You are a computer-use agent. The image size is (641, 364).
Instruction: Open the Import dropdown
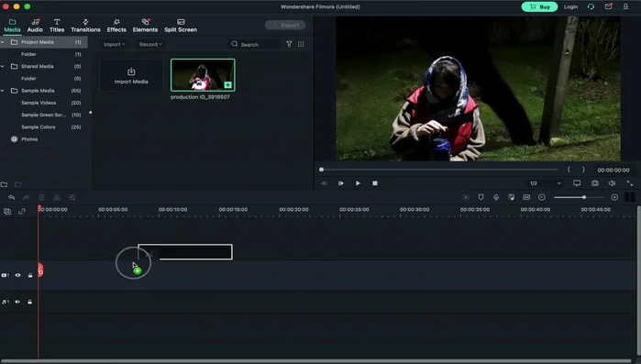114,44
